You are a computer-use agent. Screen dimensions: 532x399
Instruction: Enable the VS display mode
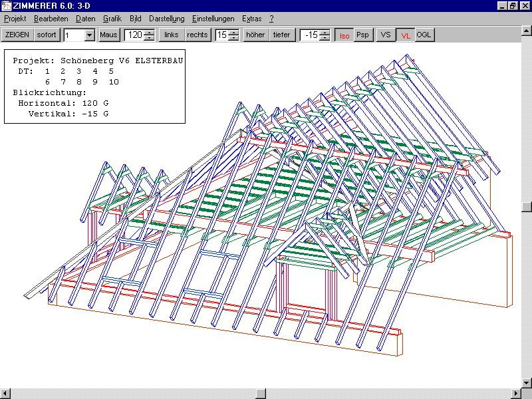[386, 35]
